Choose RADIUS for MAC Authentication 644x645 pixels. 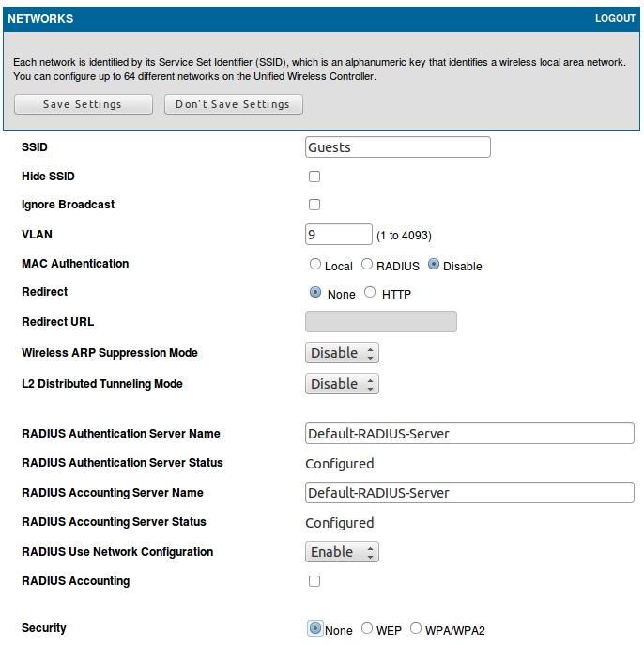[x=367, y=265]
